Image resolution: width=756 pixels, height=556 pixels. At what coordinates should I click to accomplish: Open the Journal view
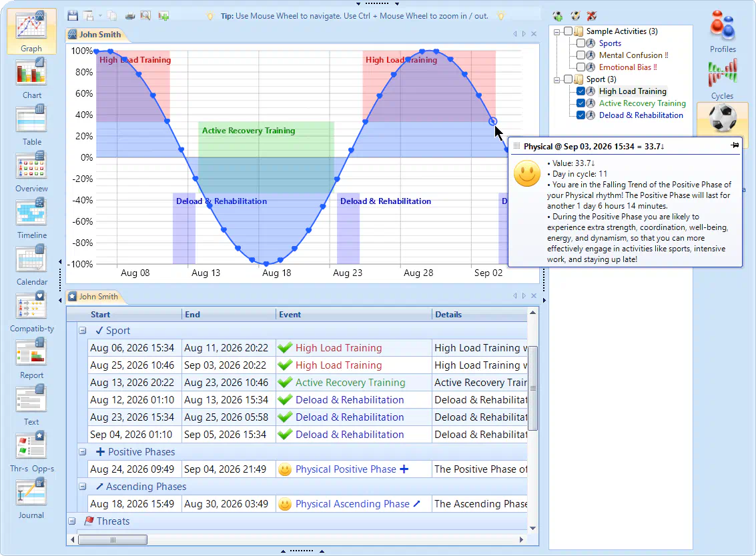pyautogui.click(x=31, y=499)
